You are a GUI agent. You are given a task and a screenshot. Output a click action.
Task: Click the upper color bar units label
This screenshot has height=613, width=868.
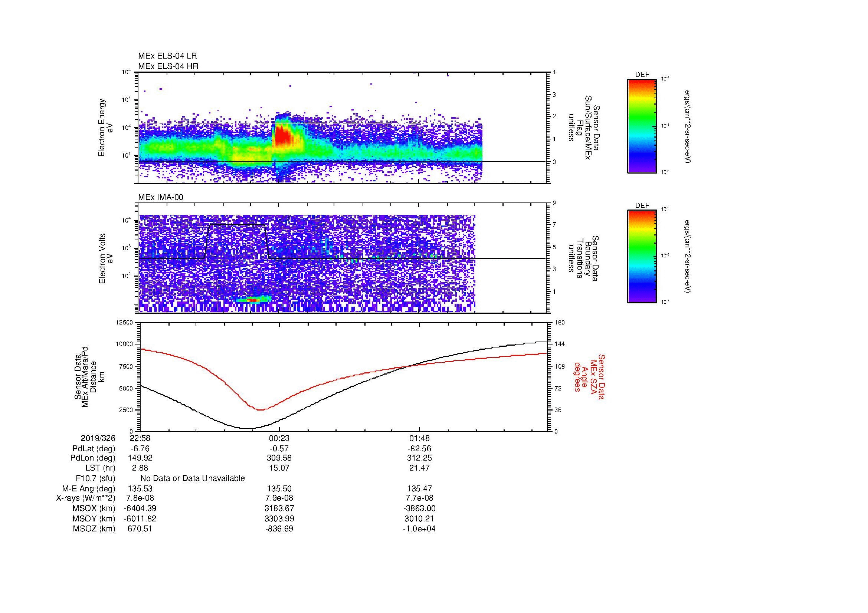point(688,126)
